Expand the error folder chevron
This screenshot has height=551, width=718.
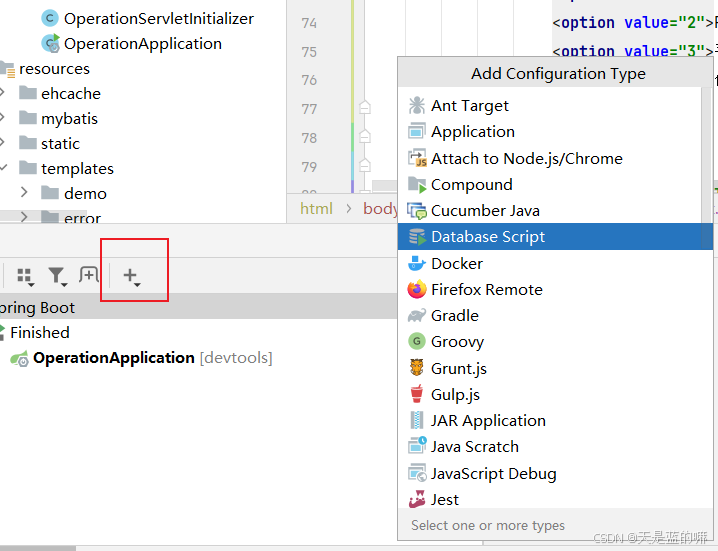(x=24, y=216)
